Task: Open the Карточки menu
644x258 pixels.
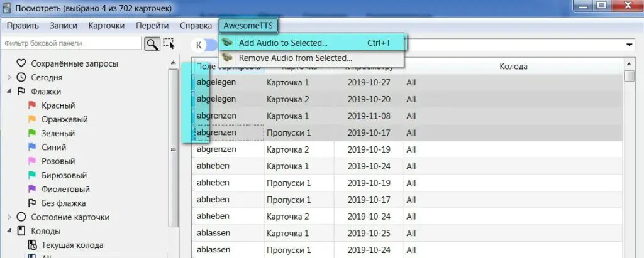Action: pyautogui.click(x=106, y=26)
